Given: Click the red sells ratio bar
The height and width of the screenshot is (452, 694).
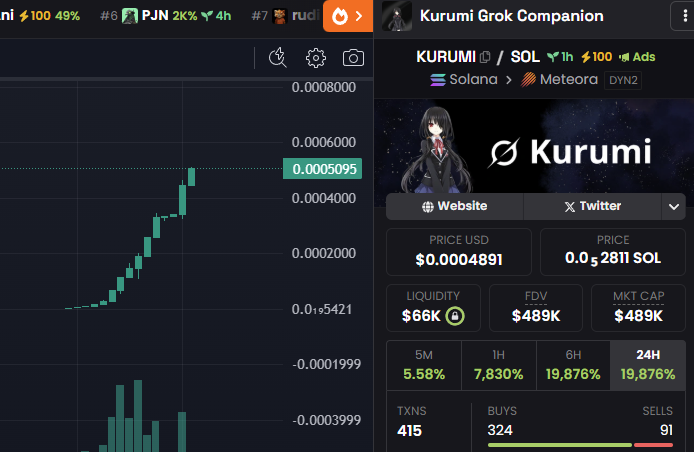Looking at the screenshot, I should (653, 445).
